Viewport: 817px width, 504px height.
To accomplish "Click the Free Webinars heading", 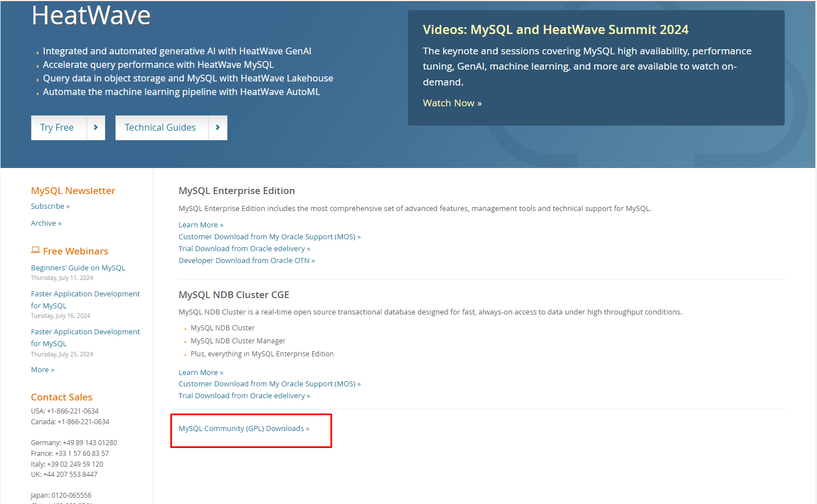I will 75,251.
